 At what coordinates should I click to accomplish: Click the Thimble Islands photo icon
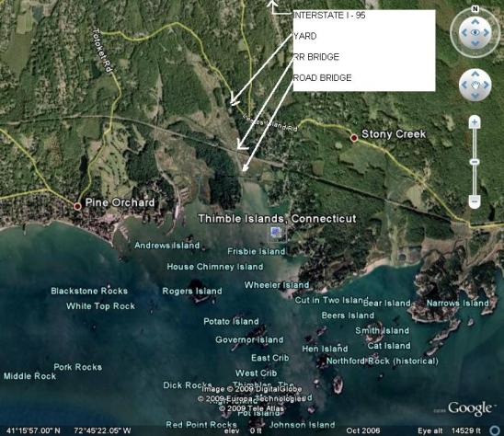click(277, 232)
